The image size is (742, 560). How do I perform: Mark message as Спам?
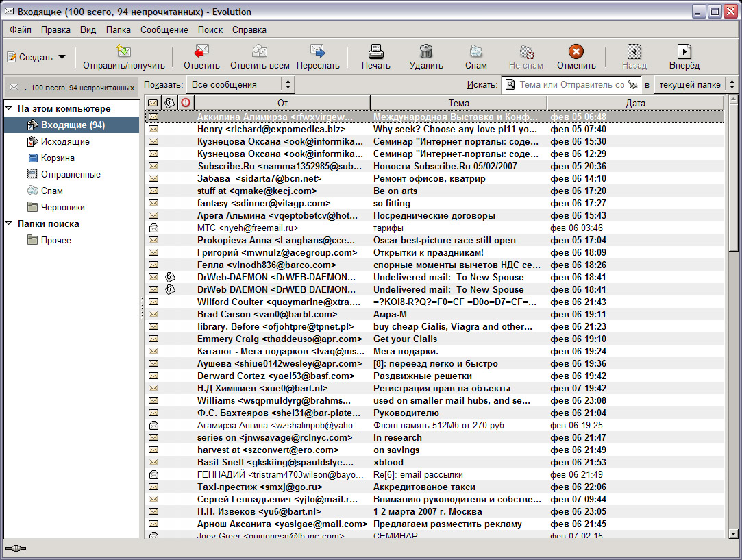(475, 51)
